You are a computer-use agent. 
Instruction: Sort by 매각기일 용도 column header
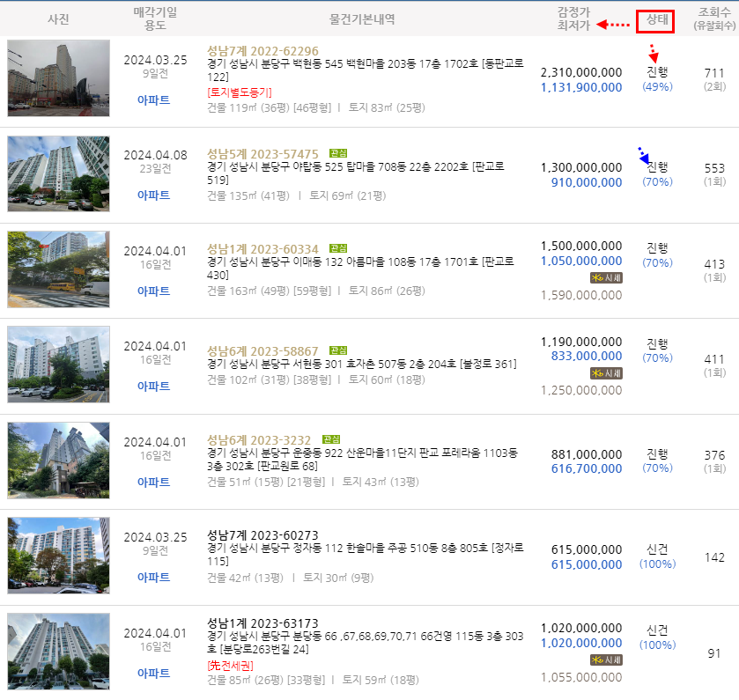tap(155, 18)
